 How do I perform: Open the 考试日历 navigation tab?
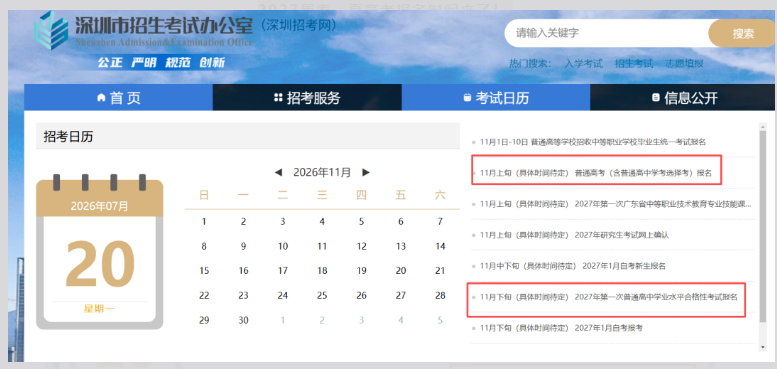click(x=496, y=98)
